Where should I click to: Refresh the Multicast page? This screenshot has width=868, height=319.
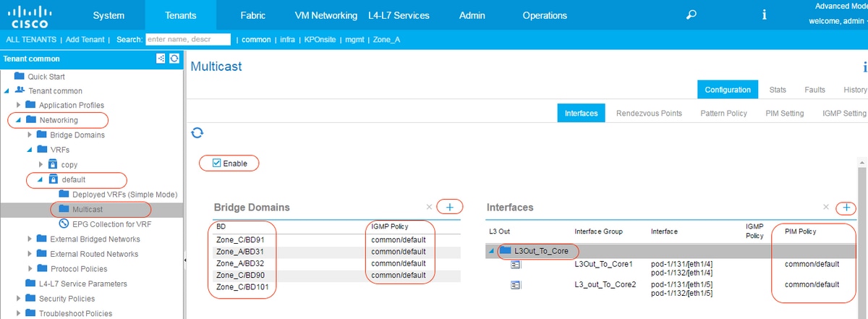point(197,132)
